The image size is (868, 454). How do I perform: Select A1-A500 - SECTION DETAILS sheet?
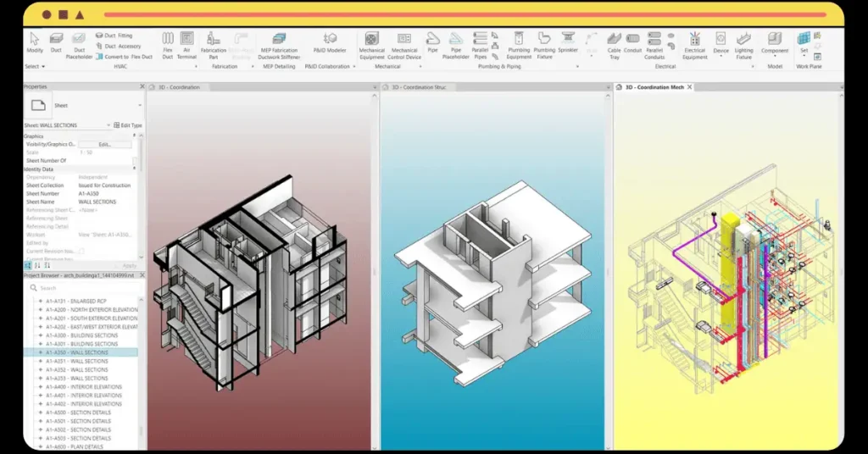(x=78, y=412)
